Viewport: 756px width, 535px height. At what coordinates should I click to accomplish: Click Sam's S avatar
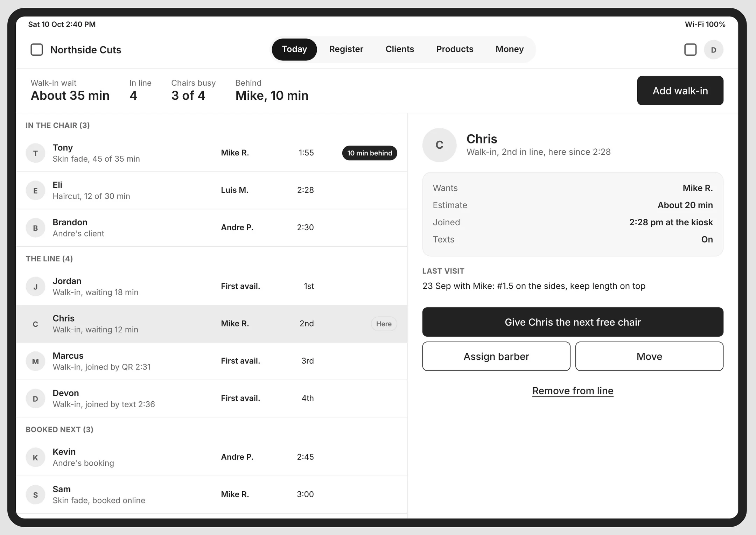point(35,495)
